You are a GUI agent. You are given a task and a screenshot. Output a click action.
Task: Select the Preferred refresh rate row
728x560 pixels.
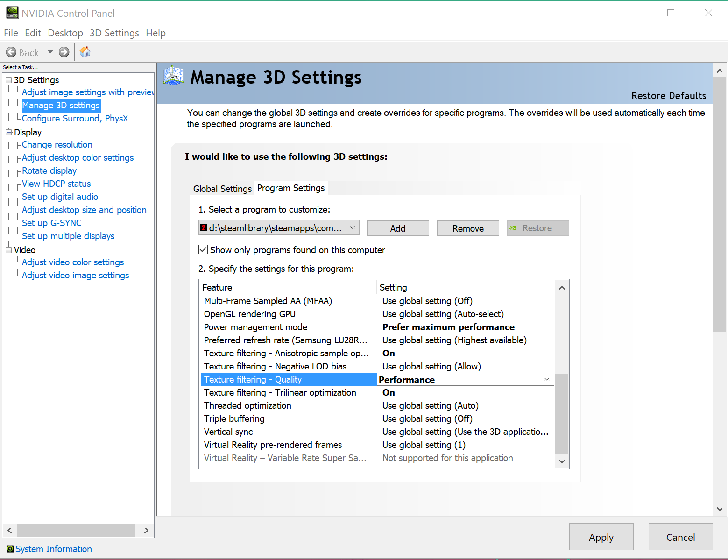tap(377, 340)
